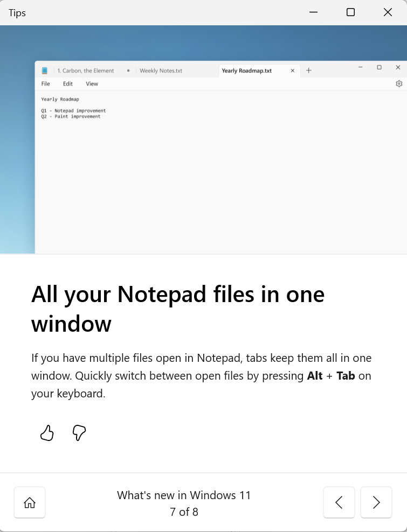This screenshot has width=407, height=532.
Task: Open the Edit menu in illustrated Notepad
Action: point(67,84)
